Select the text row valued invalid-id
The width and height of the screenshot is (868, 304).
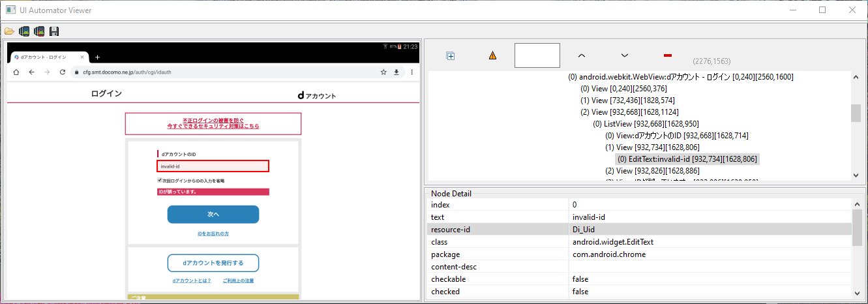[x=639, y=217]
